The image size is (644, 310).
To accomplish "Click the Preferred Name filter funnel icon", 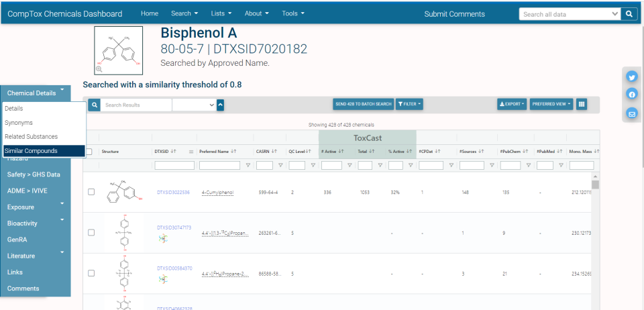I will pos(248,166).
